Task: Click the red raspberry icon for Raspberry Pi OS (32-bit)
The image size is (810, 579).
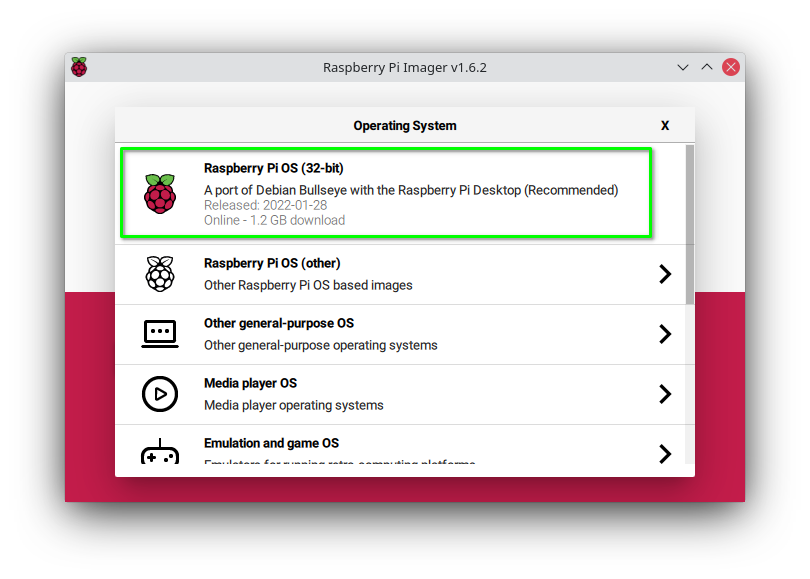Action: click(160, 194)
